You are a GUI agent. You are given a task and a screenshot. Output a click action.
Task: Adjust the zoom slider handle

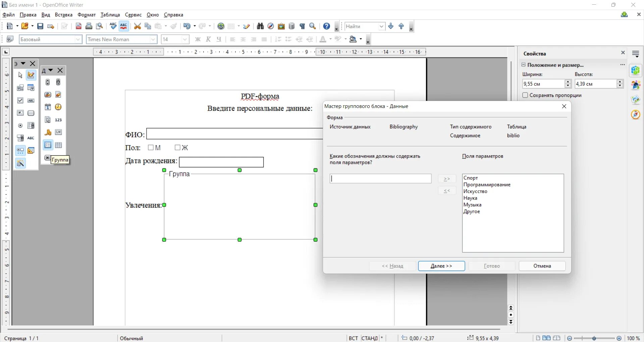594,338
